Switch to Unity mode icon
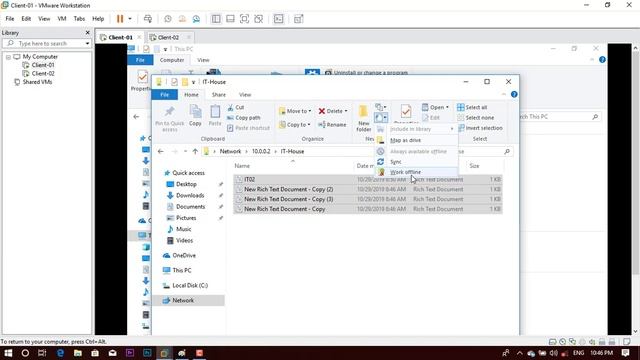This screenshot has width=640, height=360. 258,19
